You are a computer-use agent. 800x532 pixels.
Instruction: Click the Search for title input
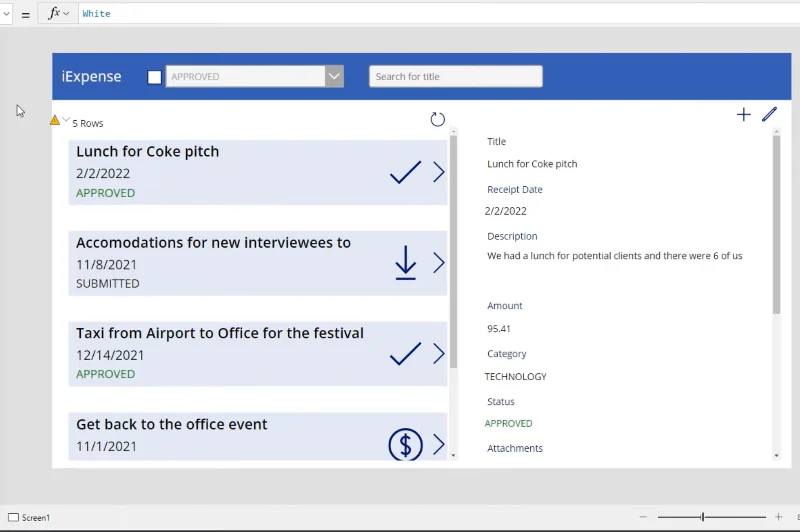click(456, 77)
